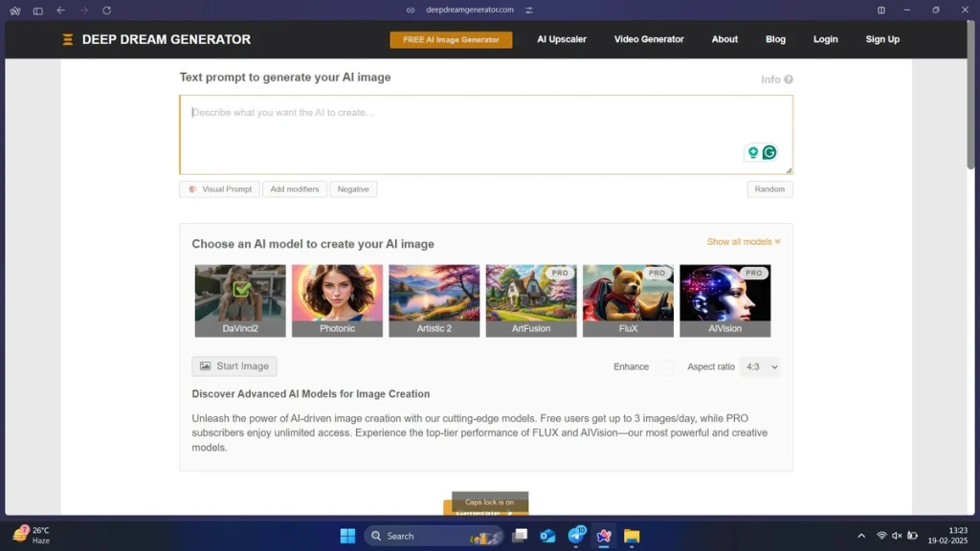Expand Show all models

click(744, 242)
